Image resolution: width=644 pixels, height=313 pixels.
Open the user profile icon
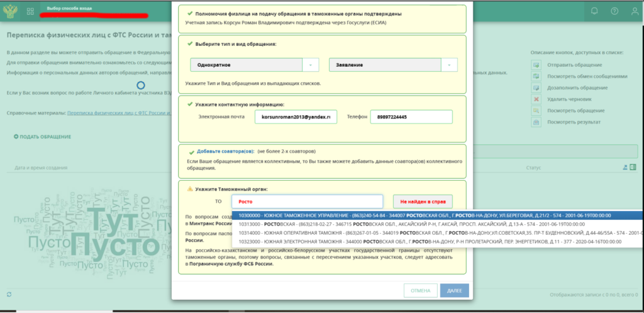(x=635, y=11)
